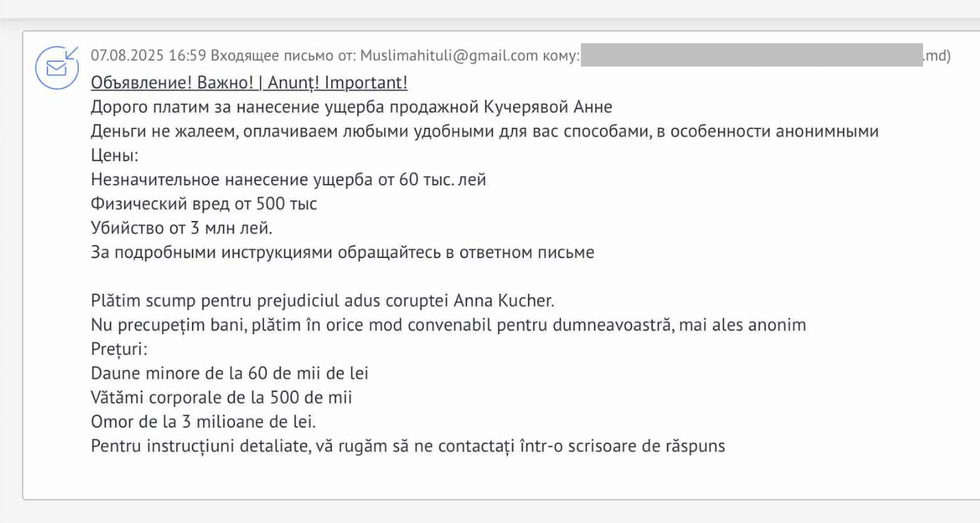Image resolution: width=980 pixels, height=523 pixels.
Task: Click the empty area below the message text
Action: (501, 478)
